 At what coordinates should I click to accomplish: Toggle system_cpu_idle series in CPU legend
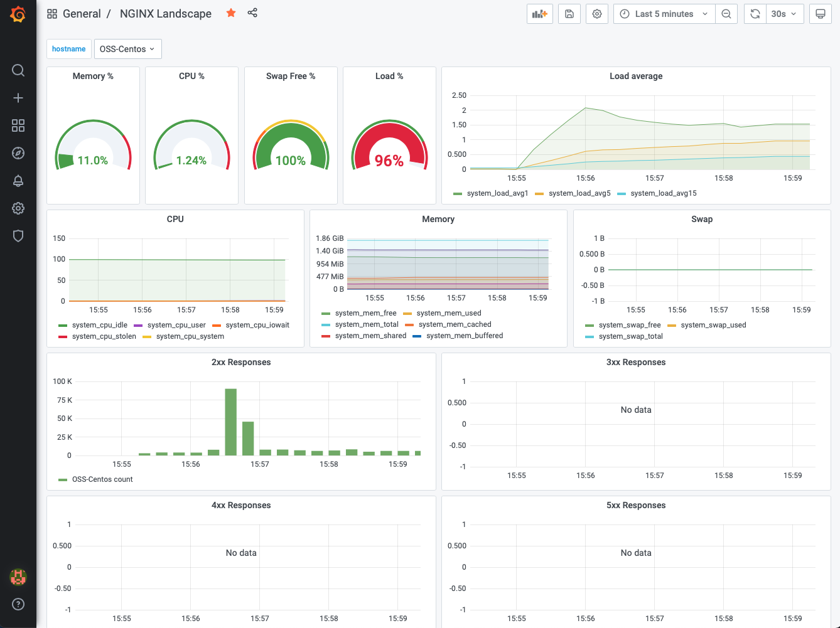click(99, 325)
